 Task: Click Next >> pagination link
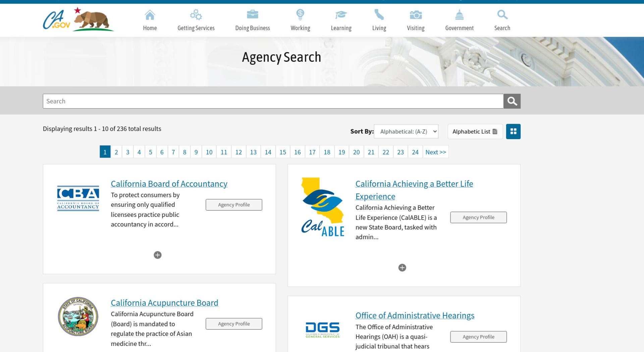(x=436, y=152)
